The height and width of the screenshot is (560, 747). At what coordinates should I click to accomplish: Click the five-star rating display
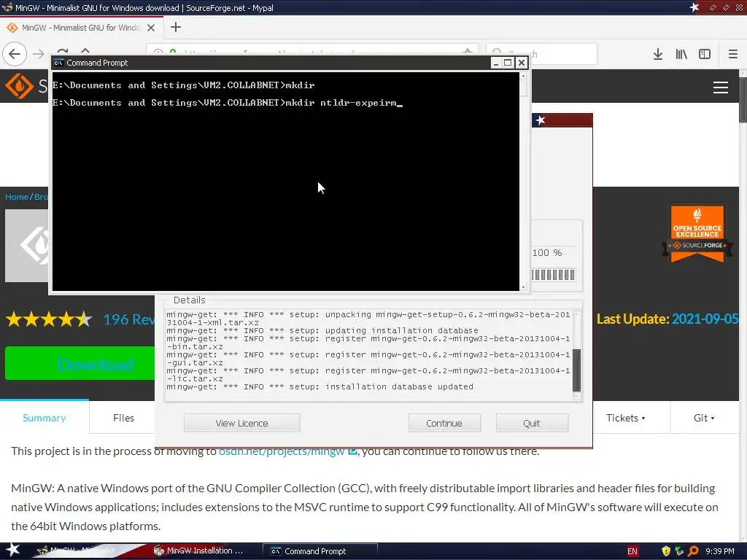(49, 319)
